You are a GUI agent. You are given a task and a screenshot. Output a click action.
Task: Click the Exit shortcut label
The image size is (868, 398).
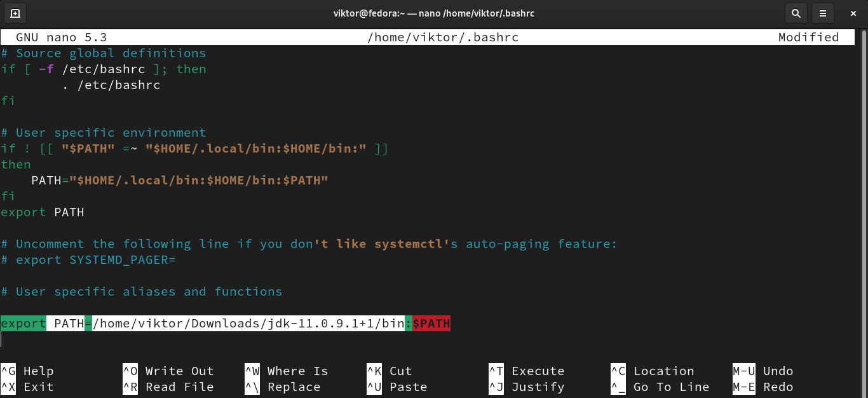coord(38,387)
